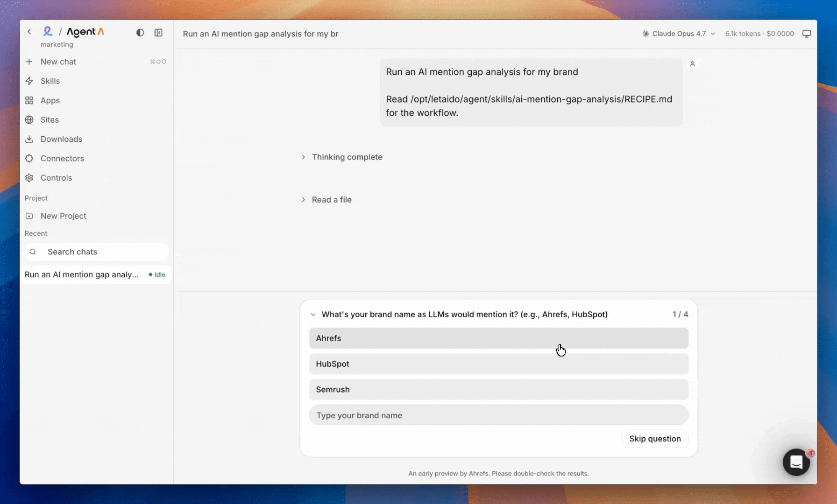Screen dimensions: 837x504
Task: Click the Agent A logo
Action: coord(85,32)
